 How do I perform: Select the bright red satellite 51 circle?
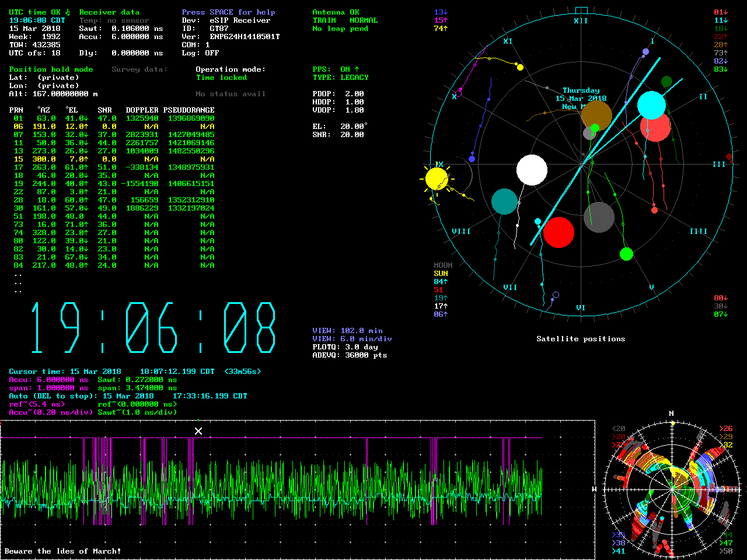tap(558, 232)
